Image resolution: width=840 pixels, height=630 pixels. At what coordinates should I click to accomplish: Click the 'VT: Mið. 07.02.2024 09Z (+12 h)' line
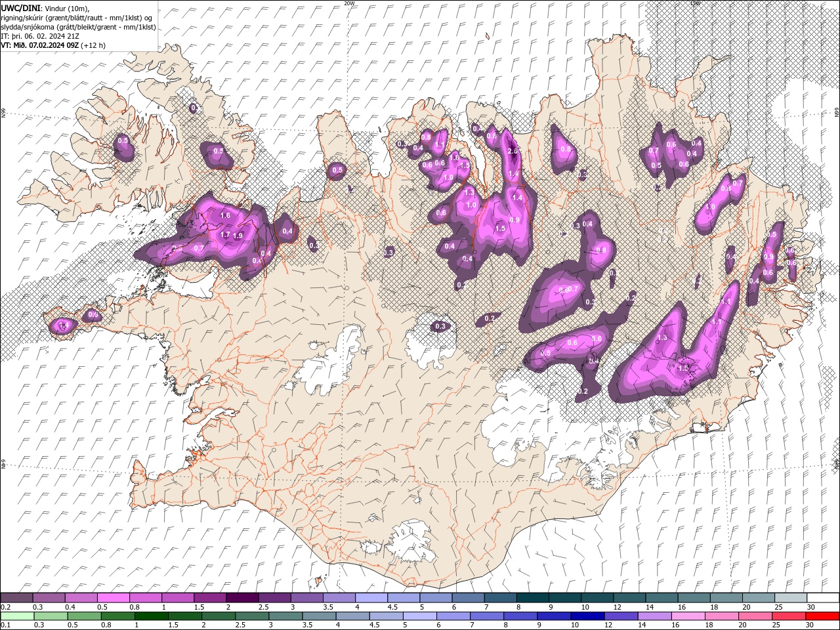(x=53, y=45)
